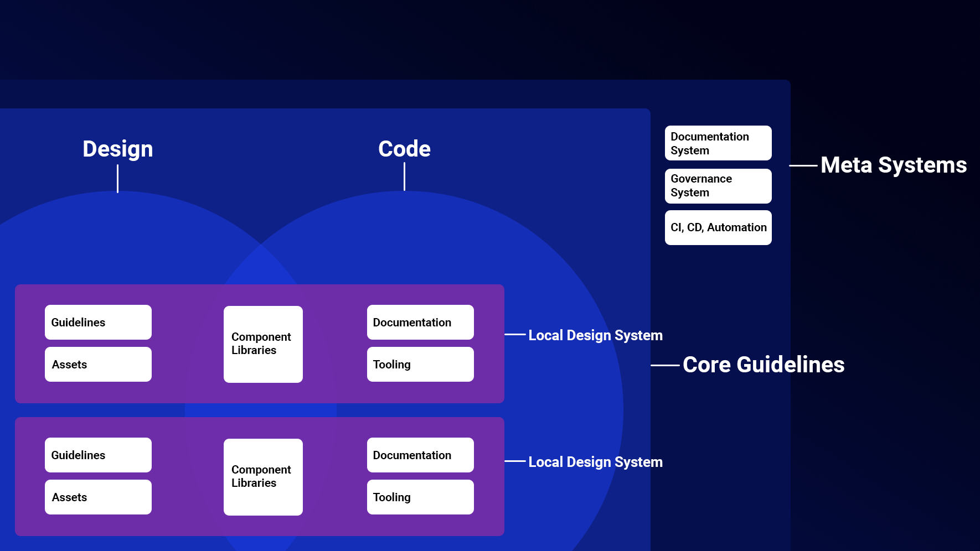Expand the Meta Systems section
Viewport: 980px width, 551px height.
pos(894,165)
